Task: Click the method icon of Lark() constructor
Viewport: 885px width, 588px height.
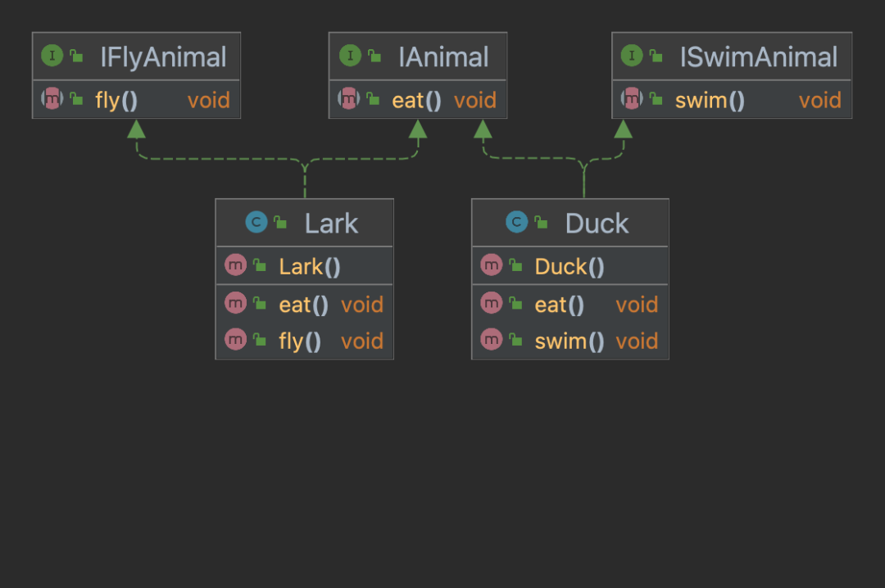Action: [x=236, y=265]
